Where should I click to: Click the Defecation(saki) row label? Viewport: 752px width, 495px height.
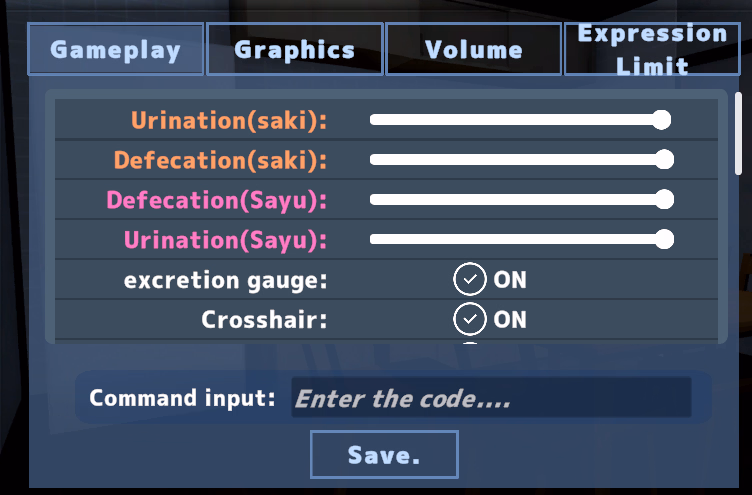(x=221, y=160)
